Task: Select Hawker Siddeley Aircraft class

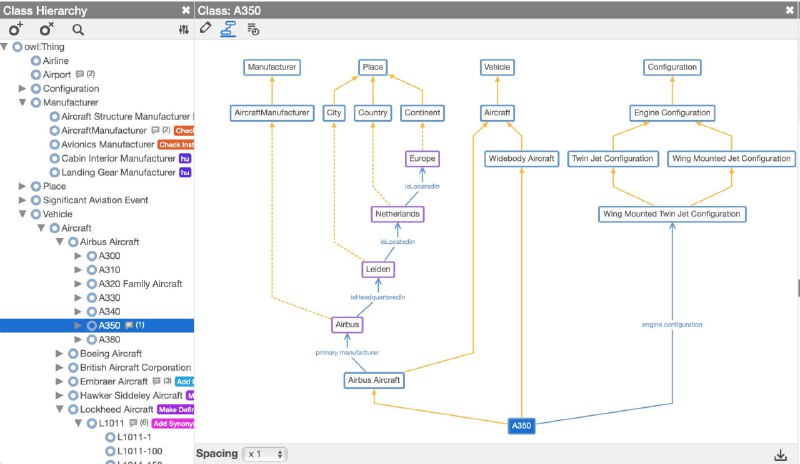Action: pos(131,396)
